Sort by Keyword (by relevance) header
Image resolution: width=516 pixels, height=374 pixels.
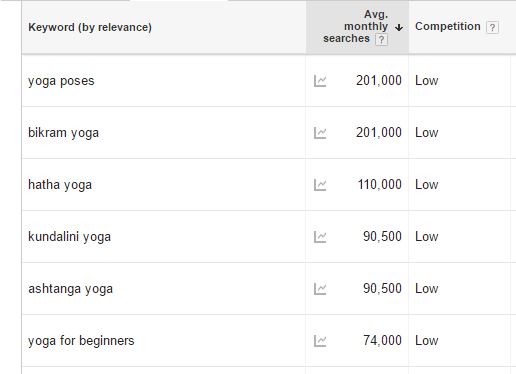(90, 27)
